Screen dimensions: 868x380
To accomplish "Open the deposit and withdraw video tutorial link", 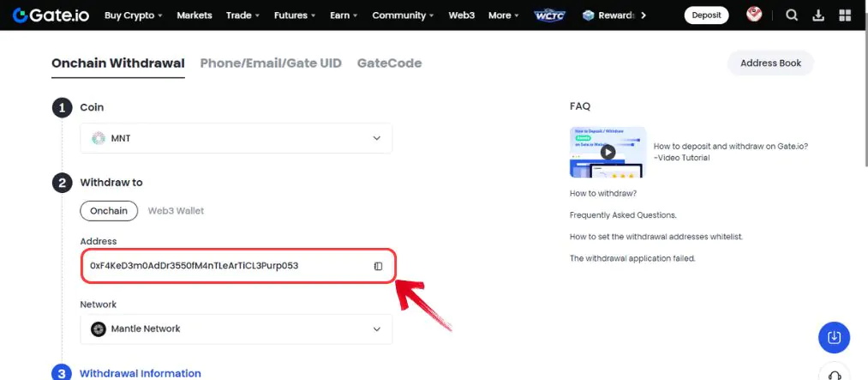I will [731, 153].
